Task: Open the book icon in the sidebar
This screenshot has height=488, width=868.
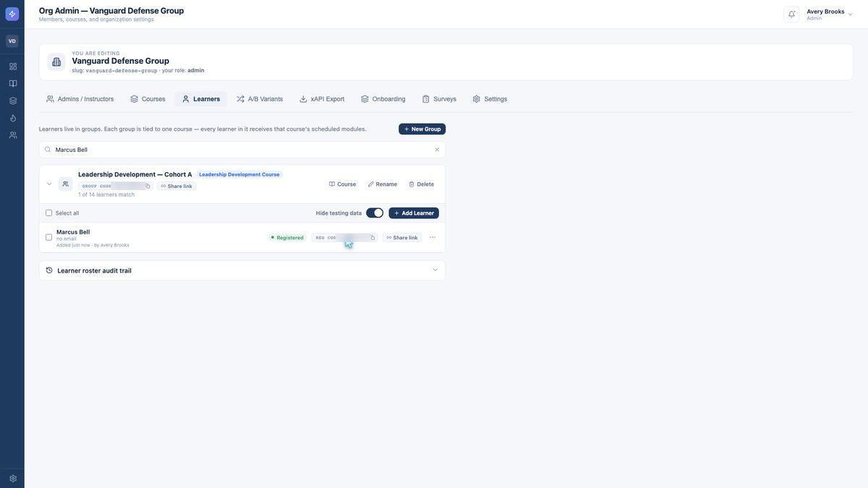Action: click(x=12, y=83)
